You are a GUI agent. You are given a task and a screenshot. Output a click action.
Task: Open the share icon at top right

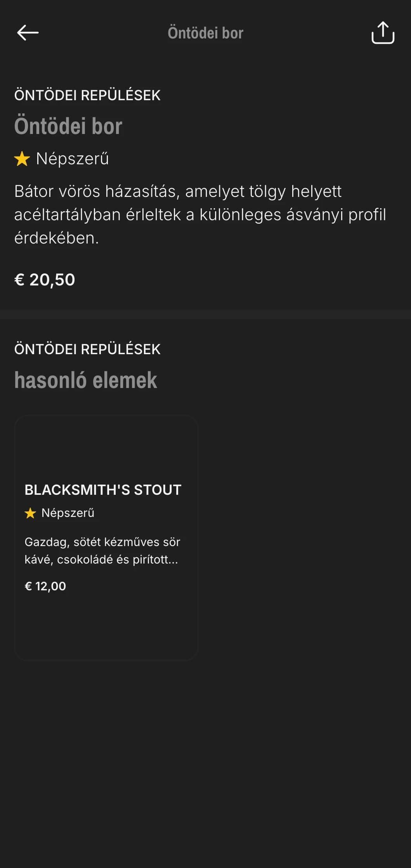(383, 33)
